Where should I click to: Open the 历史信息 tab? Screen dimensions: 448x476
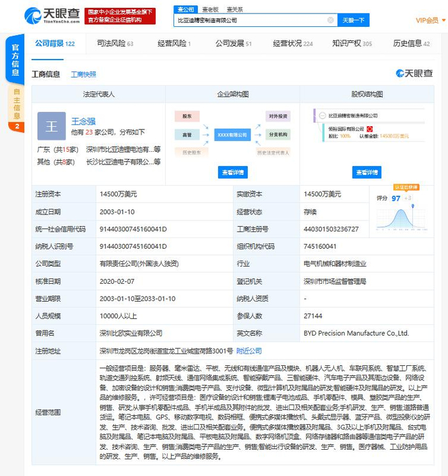click(x=412, y=44)
